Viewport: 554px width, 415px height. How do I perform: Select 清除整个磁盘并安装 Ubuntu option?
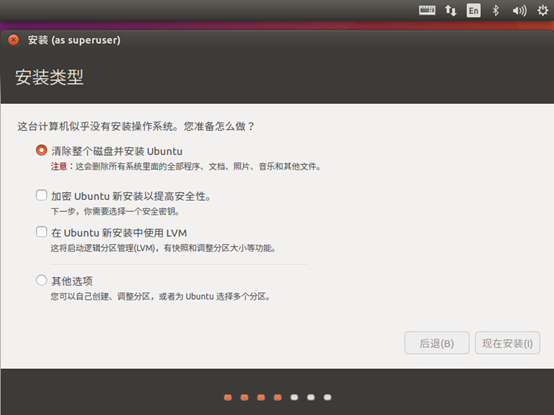click(x=41, y=150)
